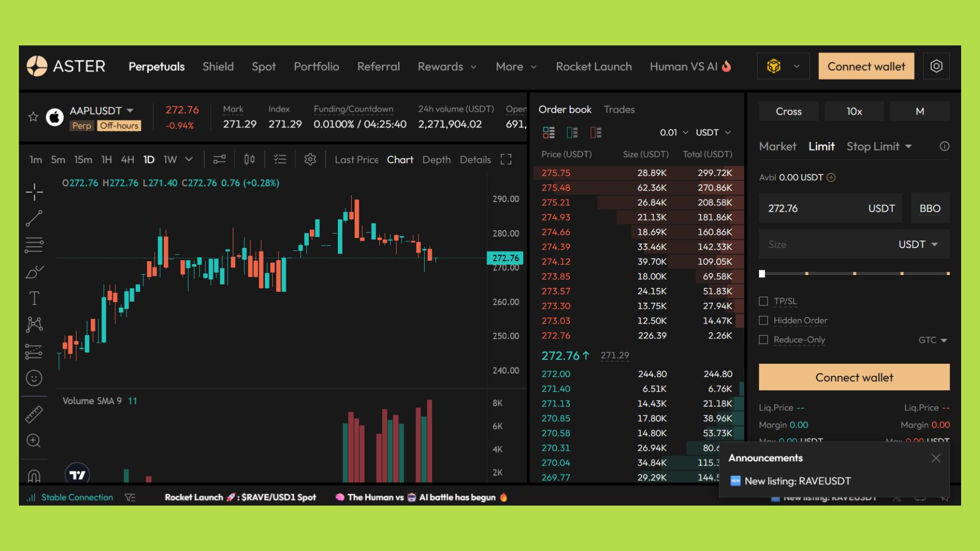The image size is (980, 551).
Task: Open the Spot menu item
Action: [x=263, y=67]
